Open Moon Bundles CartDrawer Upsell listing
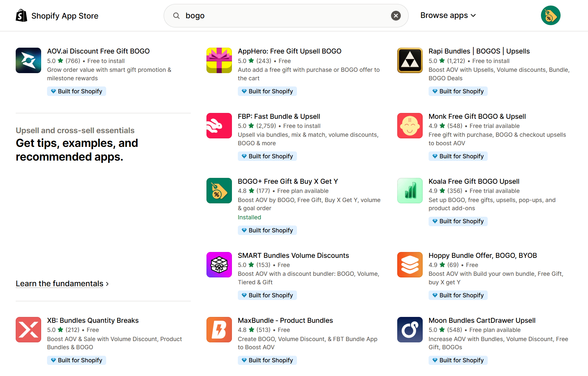Viewport: 588px width, 376px height. [482, 321]
